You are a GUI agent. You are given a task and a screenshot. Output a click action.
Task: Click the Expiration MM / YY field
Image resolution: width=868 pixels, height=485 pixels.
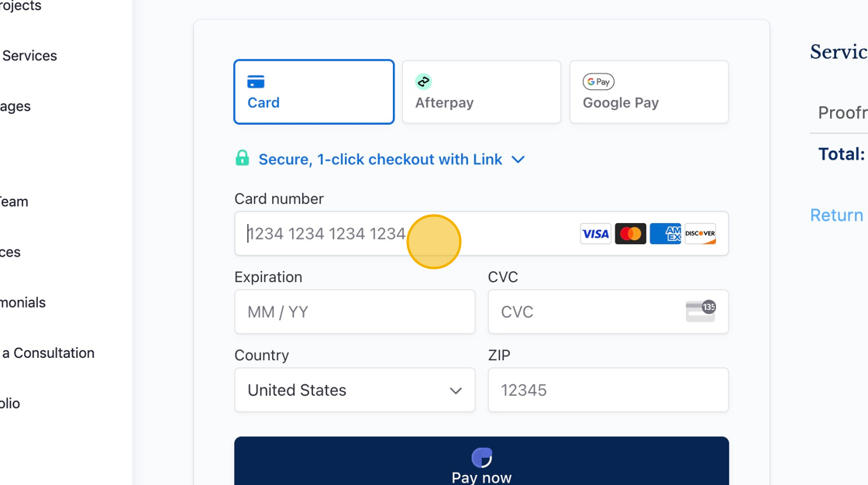tap(355, 311)
